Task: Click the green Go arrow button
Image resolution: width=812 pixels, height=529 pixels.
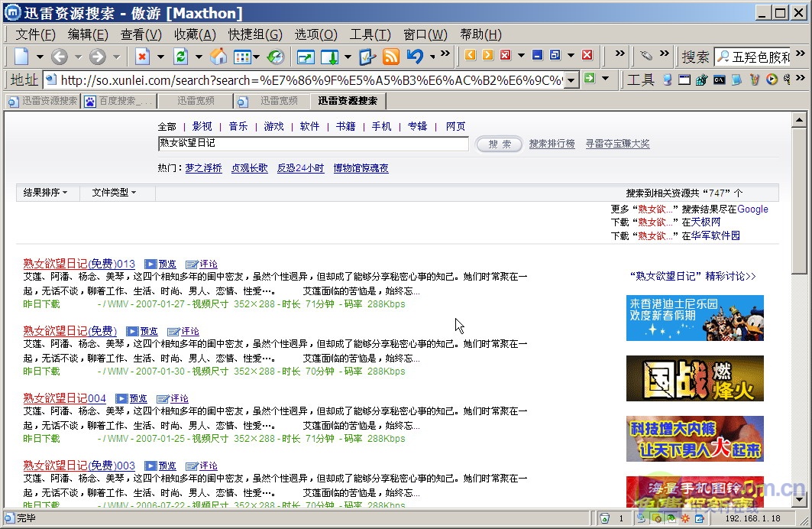Action: 589,78
